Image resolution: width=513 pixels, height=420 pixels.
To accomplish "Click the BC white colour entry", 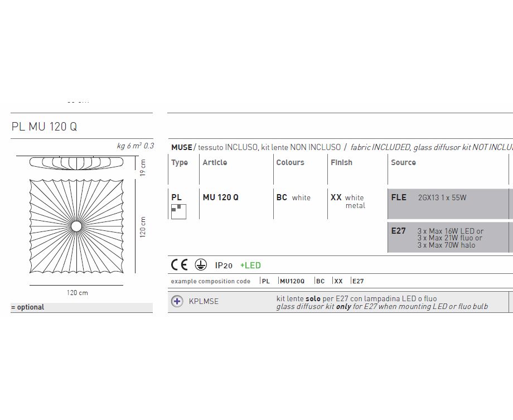I will pyautogui.click(x=293, y=197).
